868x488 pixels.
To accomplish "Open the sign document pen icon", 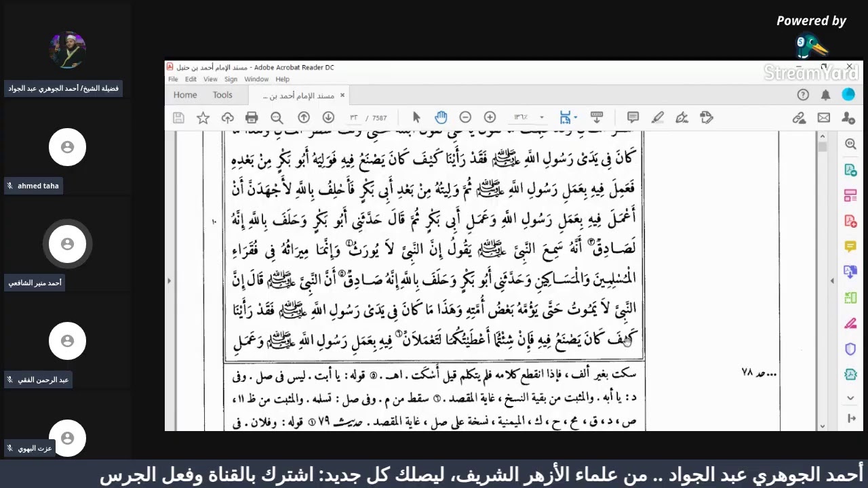I will tap(682, 117).
